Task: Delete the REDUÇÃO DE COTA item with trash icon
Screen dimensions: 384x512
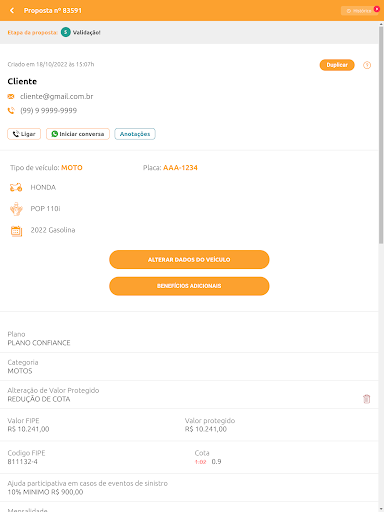Action: click(366, 399)
